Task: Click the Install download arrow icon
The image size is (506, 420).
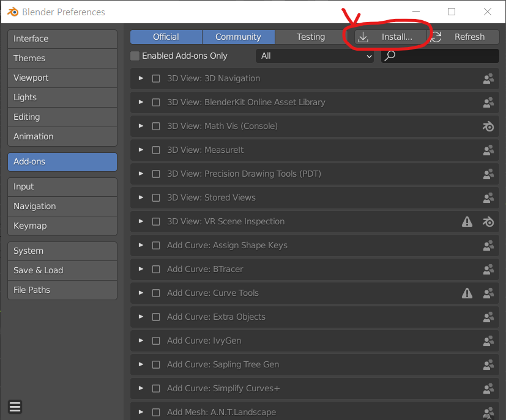Action: tap(363, 37)
